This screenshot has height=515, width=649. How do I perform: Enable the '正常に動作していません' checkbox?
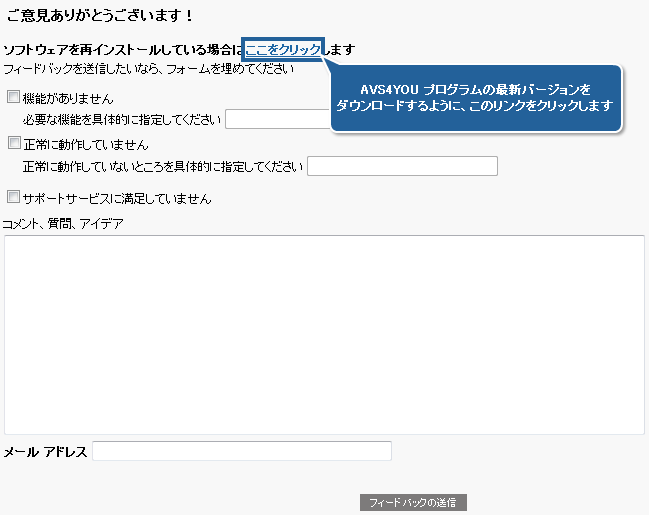tap(13, 144)
